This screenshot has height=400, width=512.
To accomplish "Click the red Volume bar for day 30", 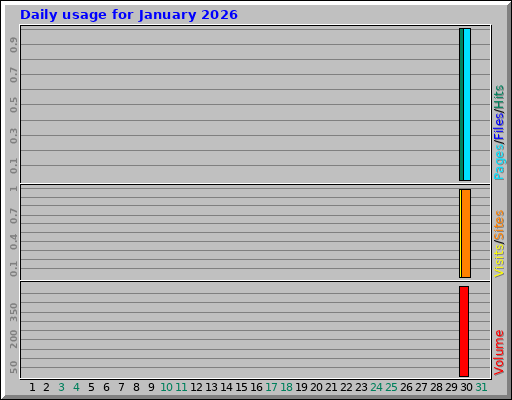I will pos(464,331).
